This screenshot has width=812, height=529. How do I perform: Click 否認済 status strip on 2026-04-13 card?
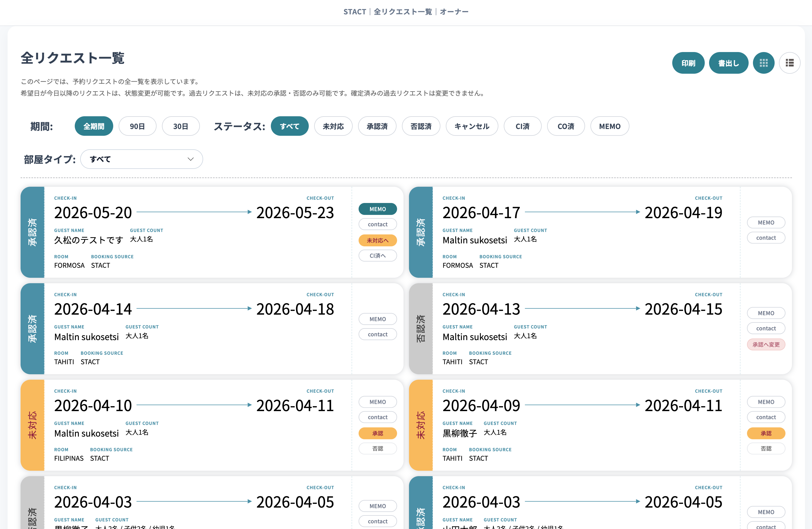tap(421, 329)
